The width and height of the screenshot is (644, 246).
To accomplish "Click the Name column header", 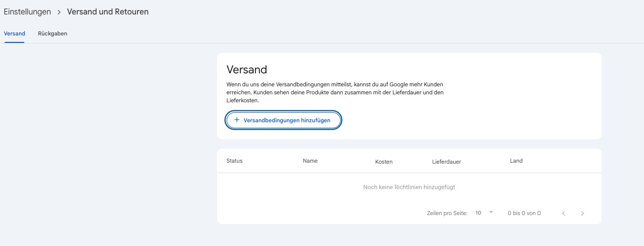I will (310, 161).
